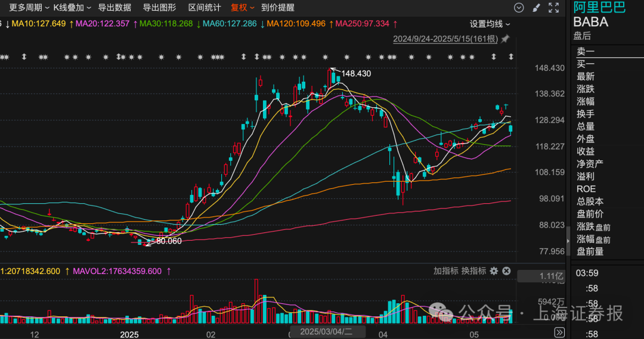The width and height of the screenshot is (644, 339).
Task: Select MA10:127.649 moving average label
Action: (x=39, y=24)
